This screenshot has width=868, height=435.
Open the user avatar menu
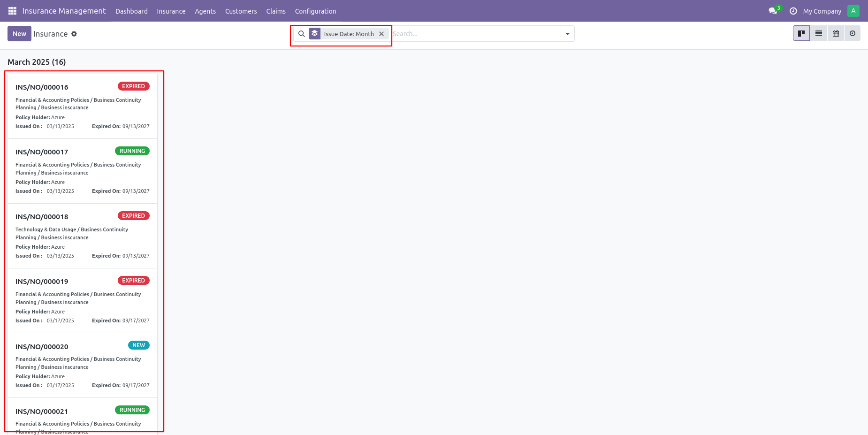point(853,11)
